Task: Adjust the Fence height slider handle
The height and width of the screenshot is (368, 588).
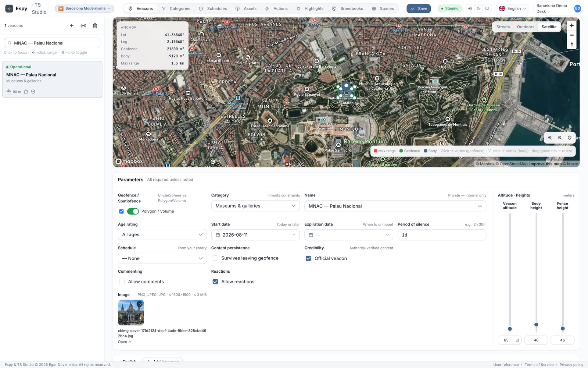Action: click(563, 329)
